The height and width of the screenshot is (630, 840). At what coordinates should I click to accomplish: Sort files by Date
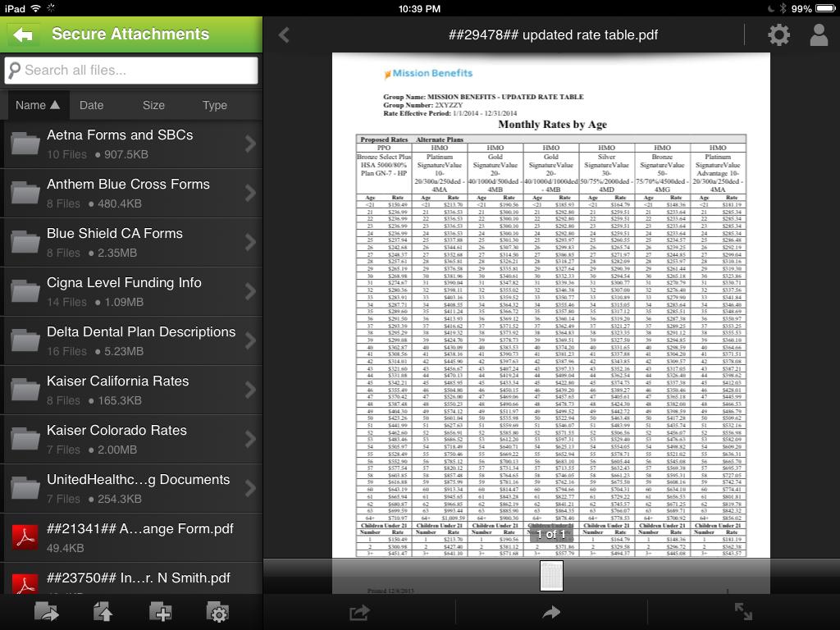92,105
